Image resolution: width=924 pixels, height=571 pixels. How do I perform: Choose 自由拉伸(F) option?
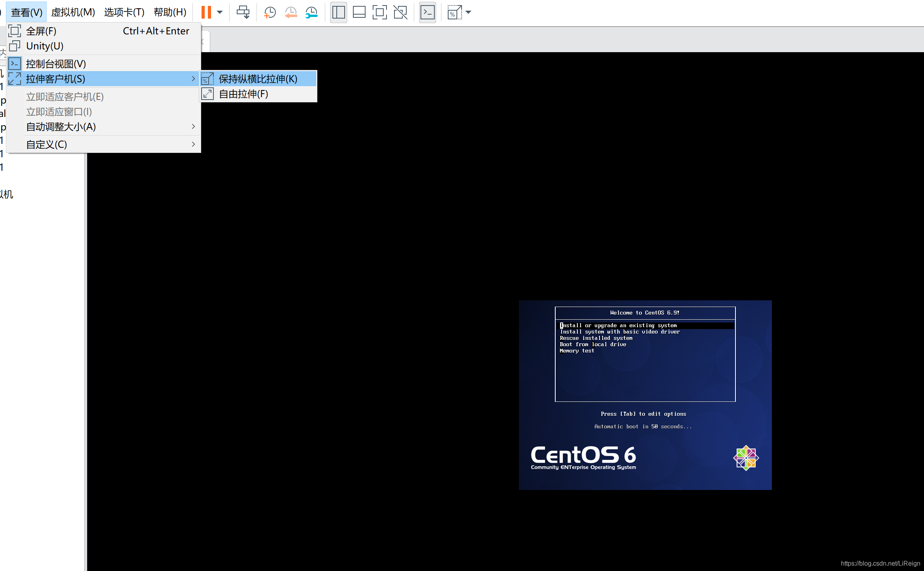pos(258,94)
